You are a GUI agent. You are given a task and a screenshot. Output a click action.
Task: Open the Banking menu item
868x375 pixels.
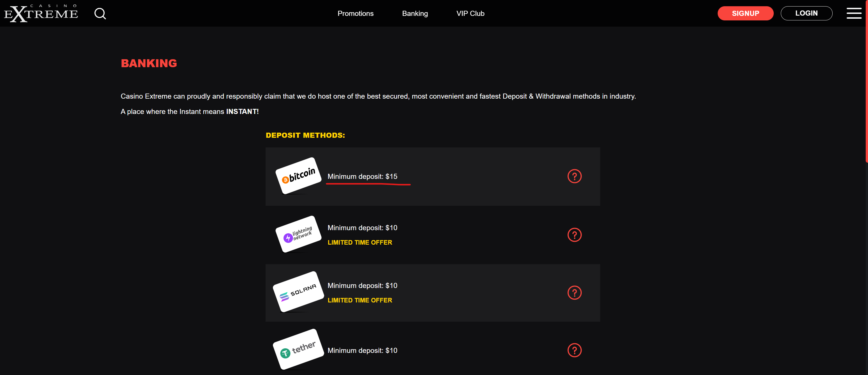(415, 14)
